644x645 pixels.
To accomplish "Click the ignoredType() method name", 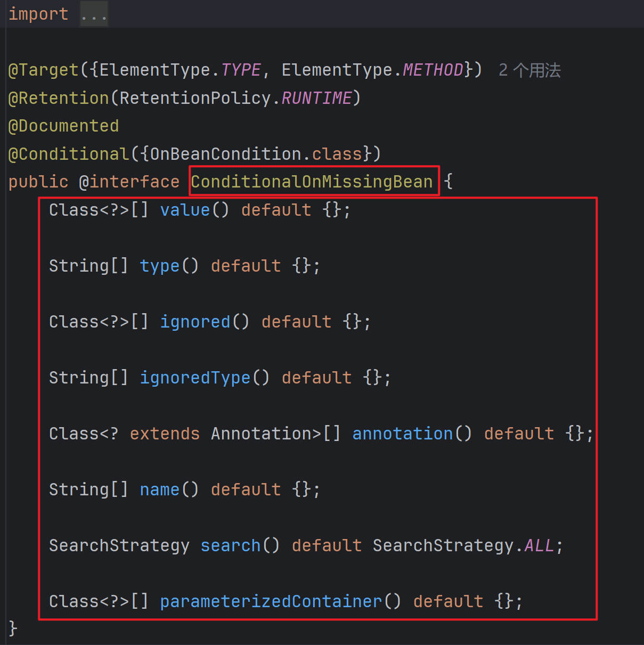I will pyautogui.click(x=195, y=378).
